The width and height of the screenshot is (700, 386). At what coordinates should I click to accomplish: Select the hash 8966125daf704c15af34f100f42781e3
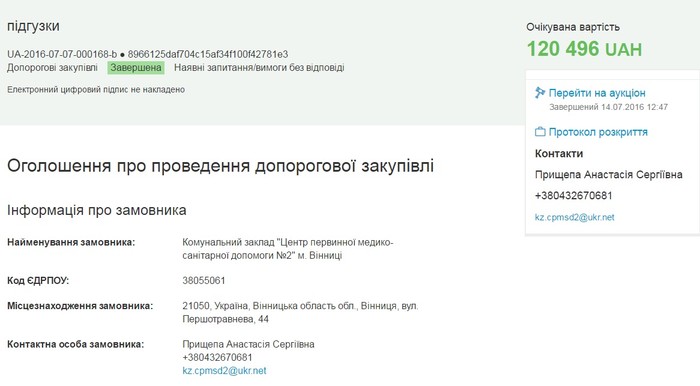tap(208, 54)
